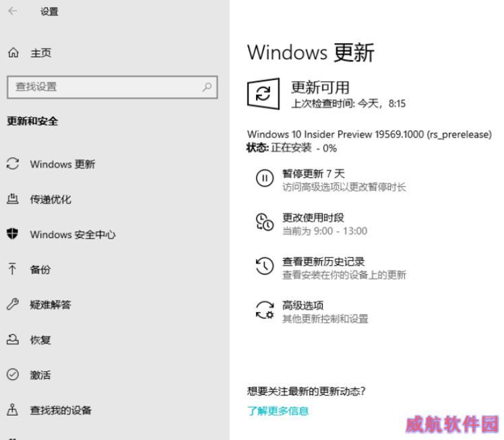Open the 主页 menu entry
The image size is (504, 440).
41,53
